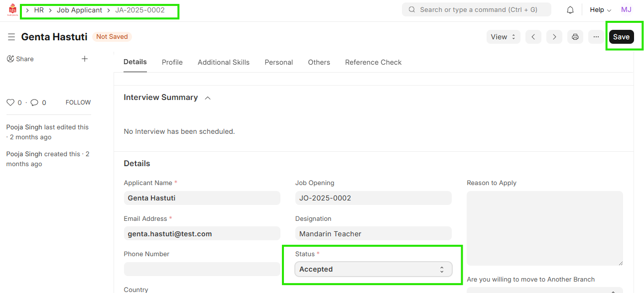Image resolution: width=644 pixels, height=293 pixels.
Task: Click the notifications bell icon
Action: 570,10
